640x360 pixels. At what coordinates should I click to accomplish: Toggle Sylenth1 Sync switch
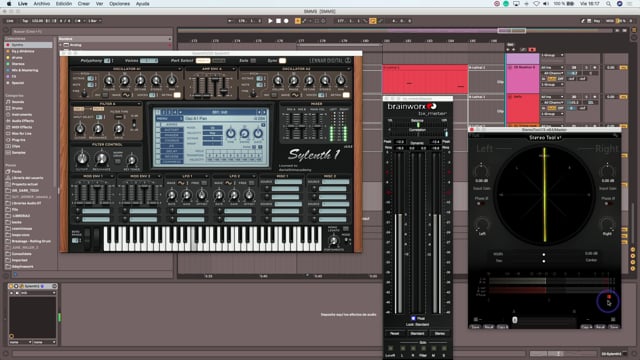point(282,60)
